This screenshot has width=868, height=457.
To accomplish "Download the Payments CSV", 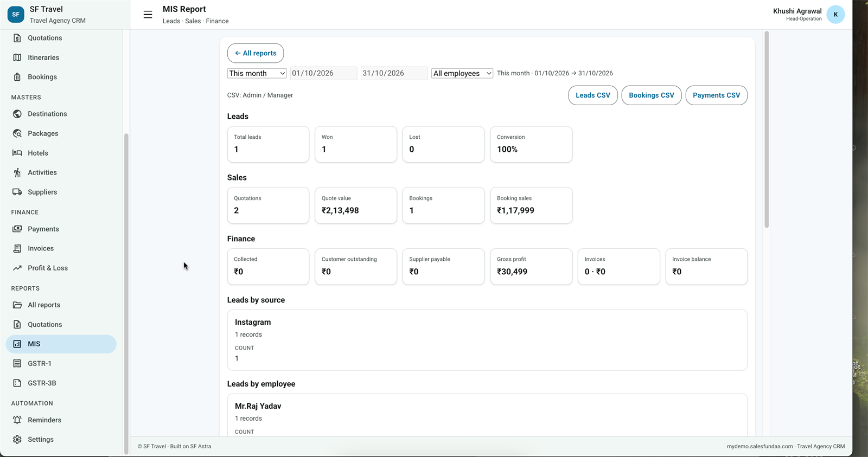I will pyautogui.click(x=717, y=95).
